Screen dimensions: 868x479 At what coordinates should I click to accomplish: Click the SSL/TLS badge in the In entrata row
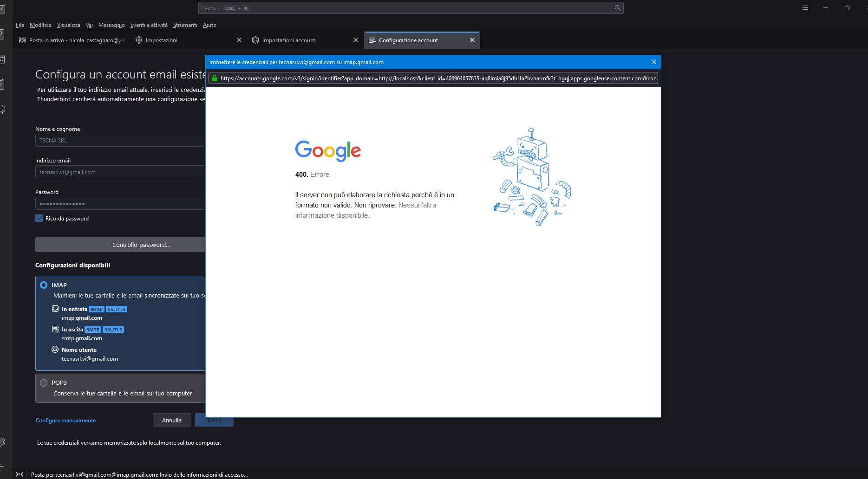(x=117, y=309)
